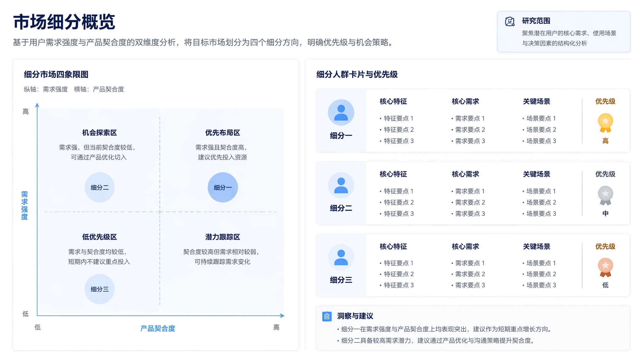Click the 市场细分概览 main title

coord(64,22)
